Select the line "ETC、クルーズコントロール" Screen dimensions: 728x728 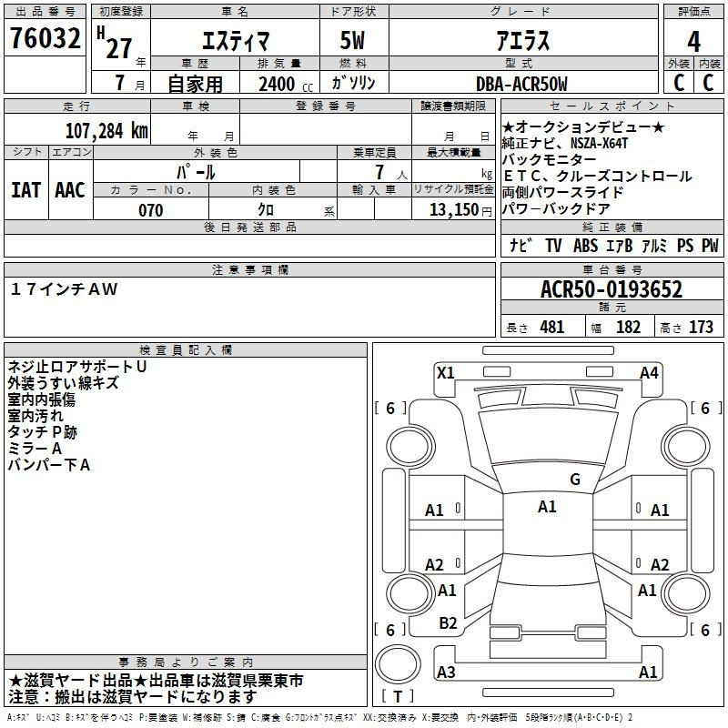pos(597,176)
